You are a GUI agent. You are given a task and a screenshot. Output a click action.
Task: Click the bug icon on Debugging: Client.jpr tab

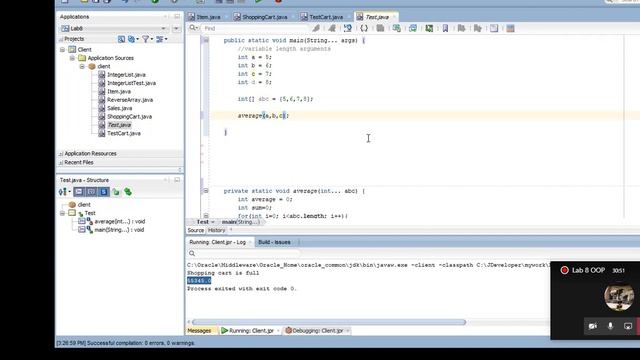pos(288,331)
